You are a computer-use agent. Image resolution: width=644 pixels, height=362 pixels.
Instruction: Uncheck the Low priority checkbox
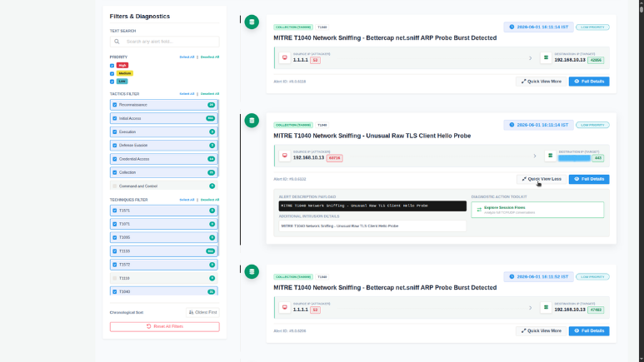112,82
